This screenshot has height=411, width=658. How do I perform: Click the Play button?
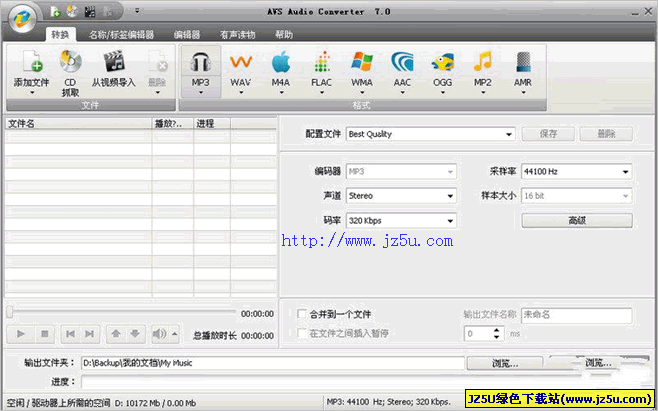pos(21,334)
